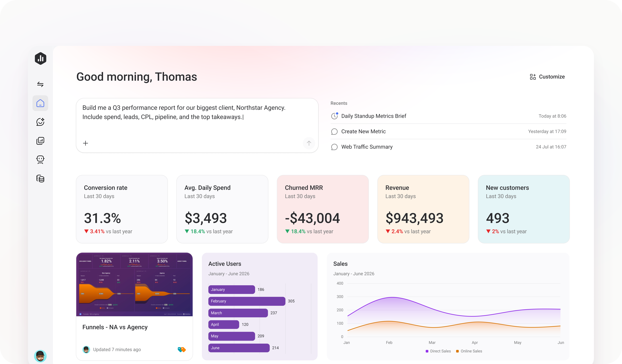Select the April bar in Active Users
Image resolution: width=622 pixels, height=364 pixels.
(224, 325)
